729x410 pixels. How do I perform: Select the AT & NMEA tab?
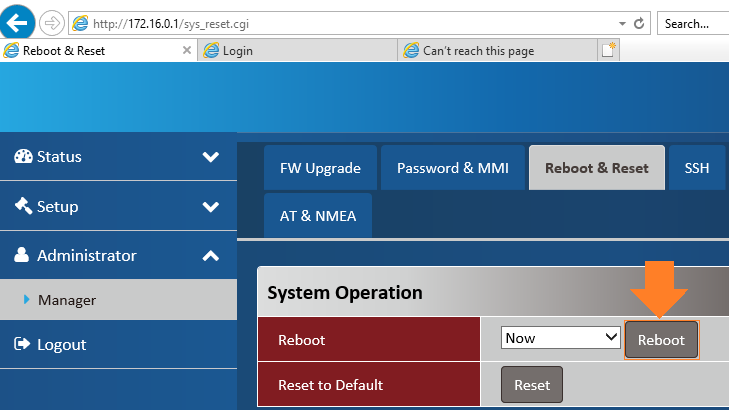click(317, 216)
